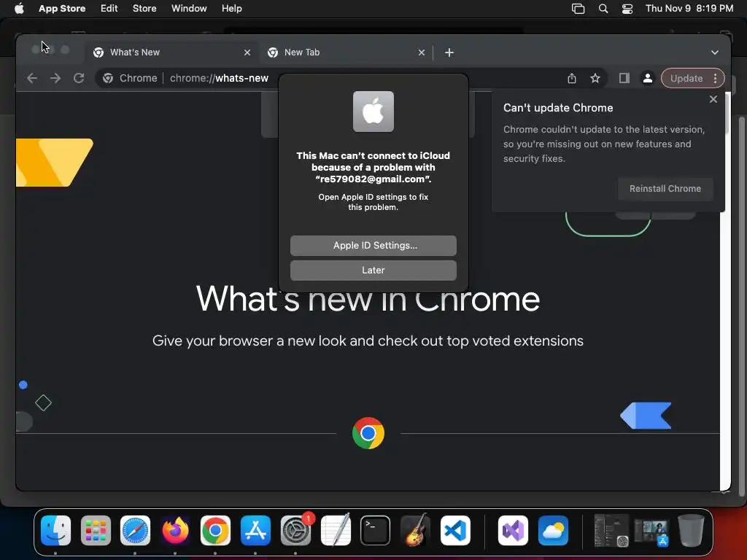Open Firefox from the Dock
The height and width of the screenshot is (560, 747).
pos(175,531)
